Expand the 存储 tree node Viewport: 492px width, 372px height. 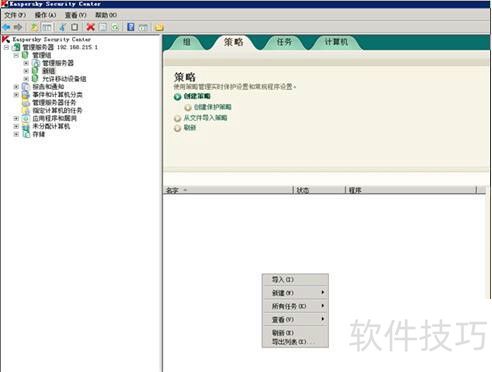click(x=16, y=134)
